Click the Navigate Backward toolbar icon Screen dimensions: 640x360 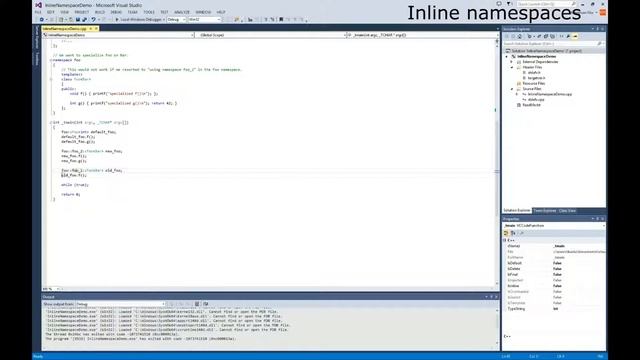tap(41, 19)
